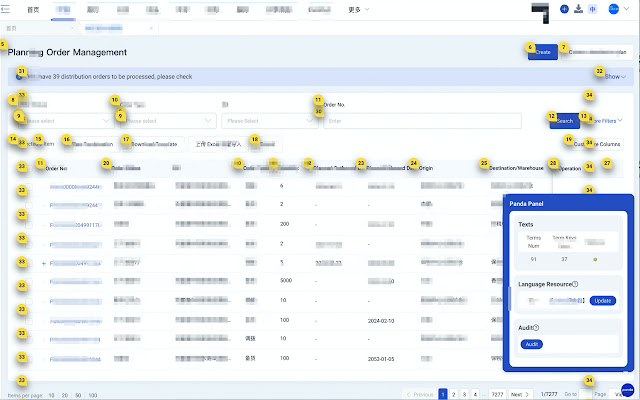Open the first Please select dropdown
Image resolution: width=640 pixels, height=400 pixels.
pyautogui.click(x=66, y=121)
